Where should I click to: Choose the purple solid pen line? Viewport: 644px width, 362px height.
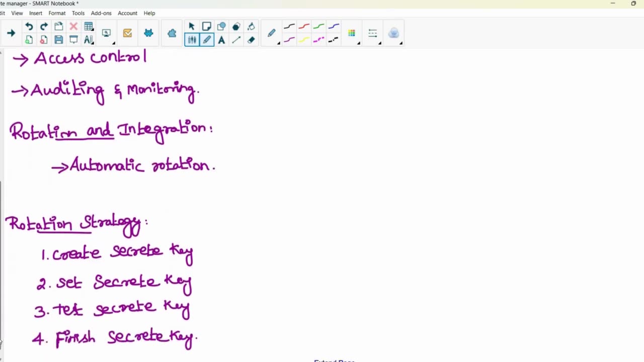point(289,40)
